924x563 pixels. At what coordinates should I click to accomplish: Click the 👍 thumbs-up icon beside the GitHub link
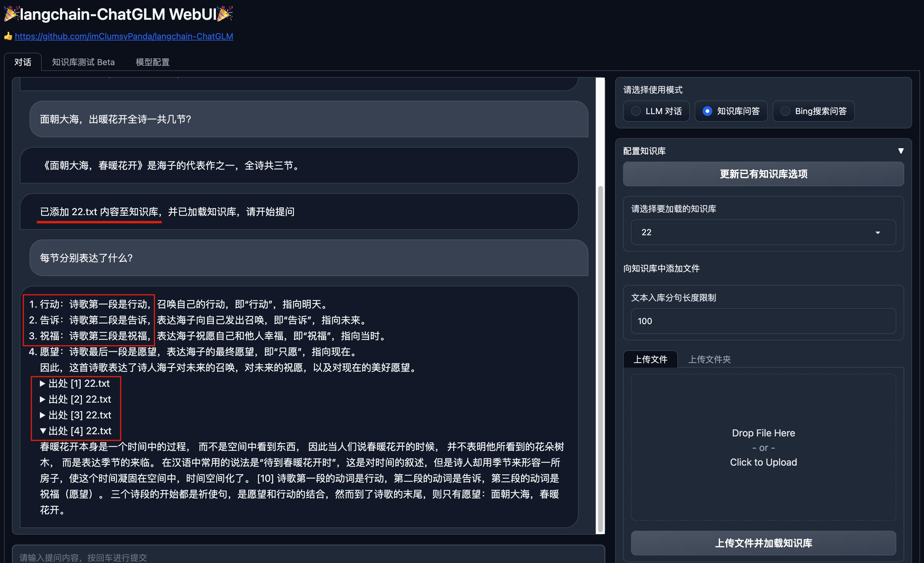click(x=8, y=36)
